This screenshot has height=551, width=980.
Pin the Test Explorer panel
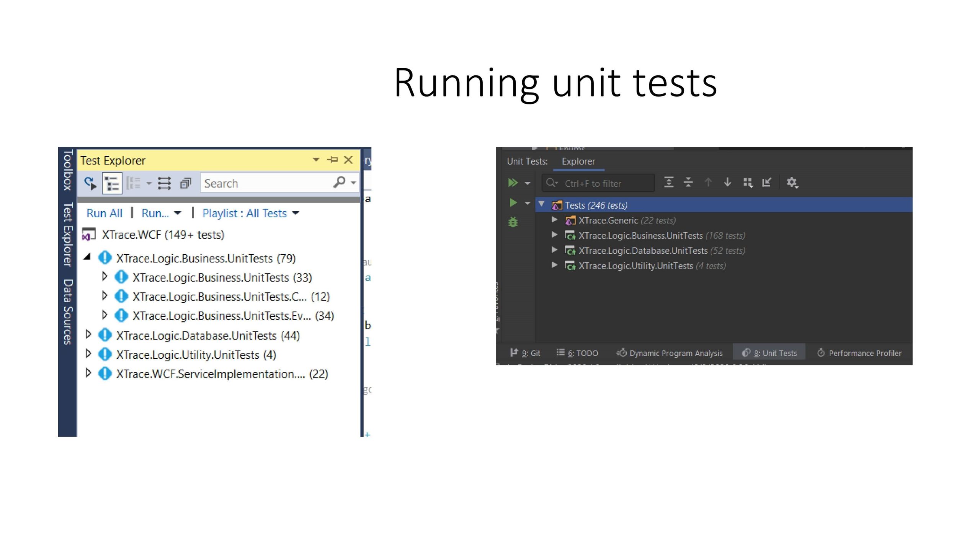[x=332, y=160]
